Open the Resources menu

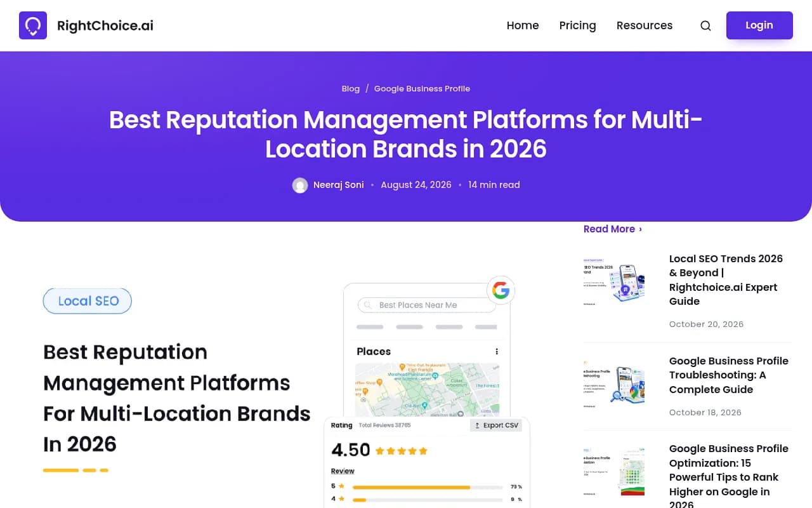coord(645,25)
